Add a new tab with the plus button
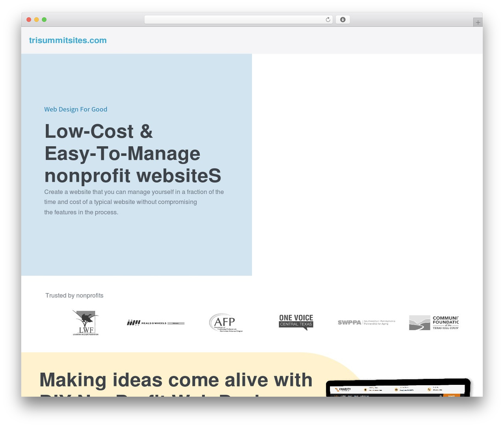504x427 pixels. point(478,22)
